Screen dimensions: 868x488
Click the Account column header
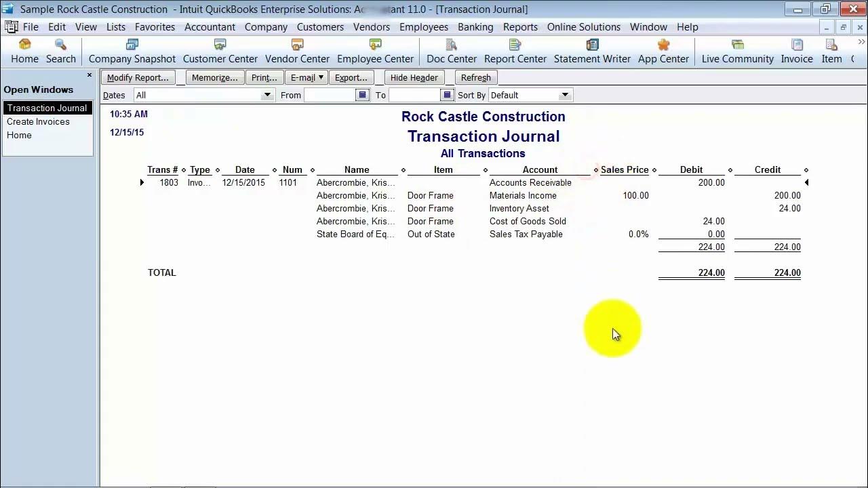pyautogui.click(x=540, y=169)
